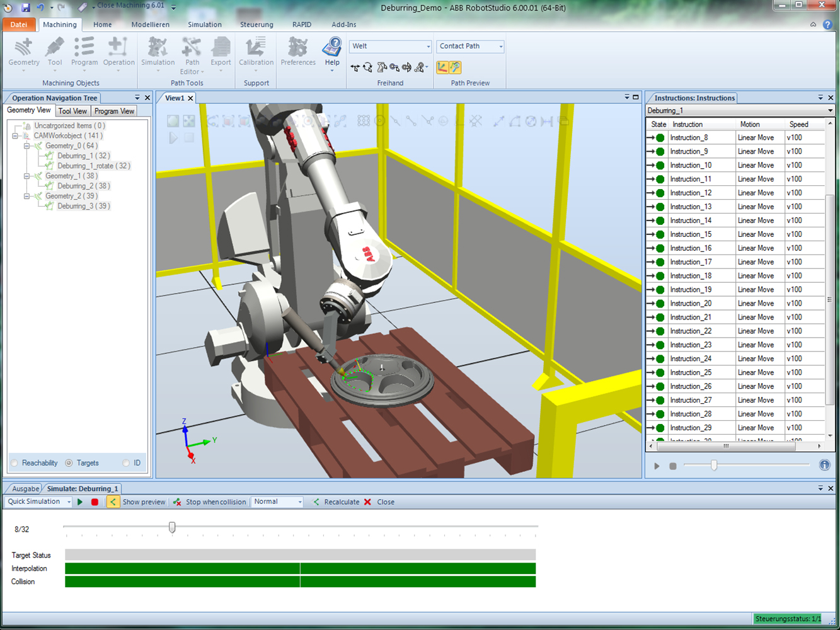Viewport: 840px width, 630px height.
Task: Click the red X Close icon in simulate toolbar
Action: (x=367, y=502)
